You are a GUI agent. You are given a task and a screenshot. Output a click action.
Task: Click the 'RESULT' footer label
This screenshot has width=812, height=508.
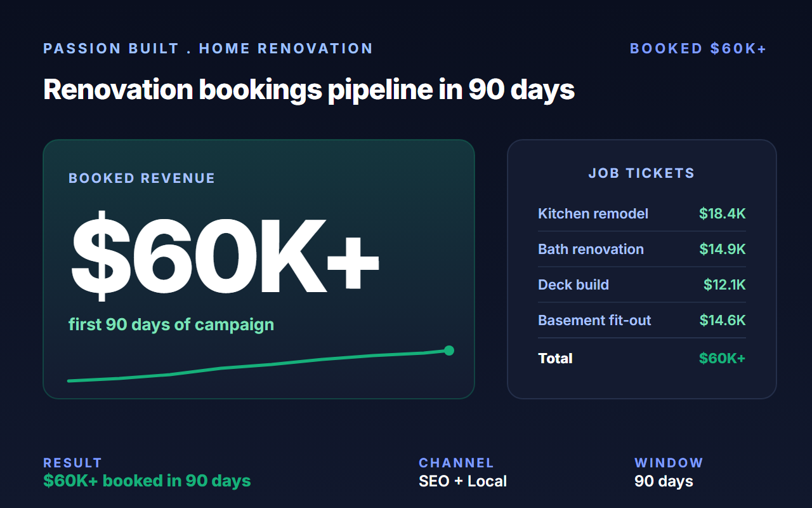click(x=72, y=463)
